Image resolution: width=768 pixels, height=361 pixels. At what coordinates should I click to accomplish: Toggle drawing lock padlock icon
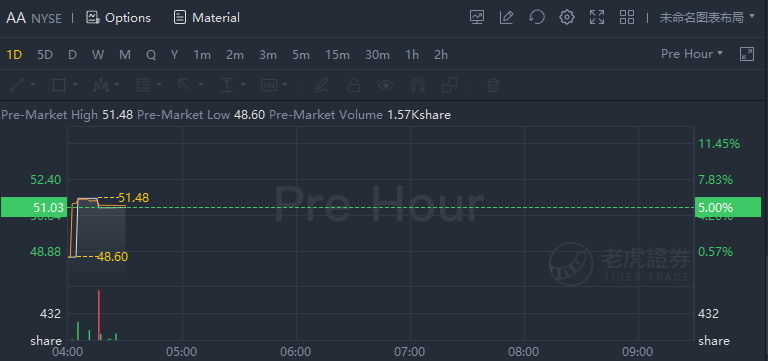[x=354, y=85]
